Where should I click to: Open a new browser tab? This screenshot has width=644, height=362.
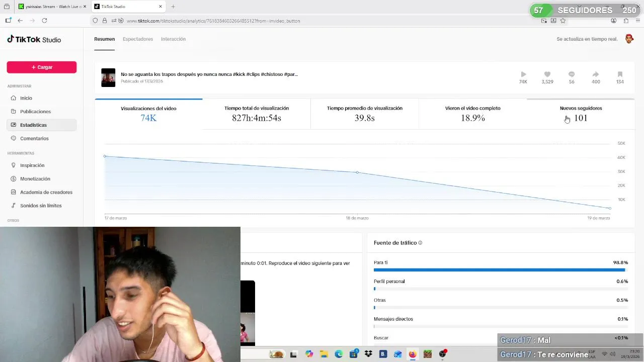point(173,7)
